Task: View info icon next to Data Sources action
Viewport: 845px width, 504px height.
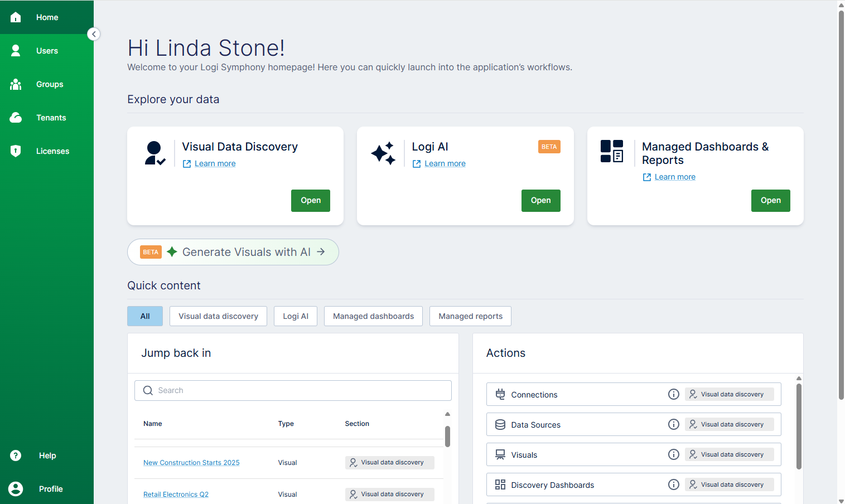Action: tap(673, 424)
